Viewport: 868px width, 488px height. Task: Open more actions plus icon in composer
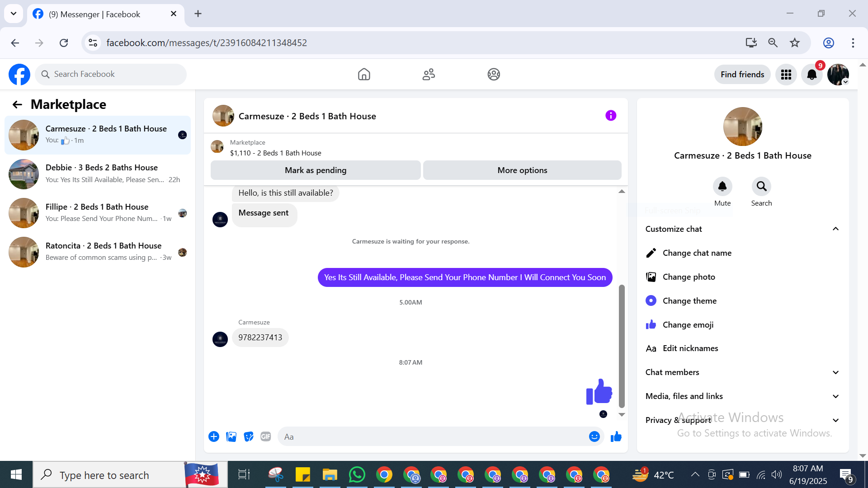[214, 436]
